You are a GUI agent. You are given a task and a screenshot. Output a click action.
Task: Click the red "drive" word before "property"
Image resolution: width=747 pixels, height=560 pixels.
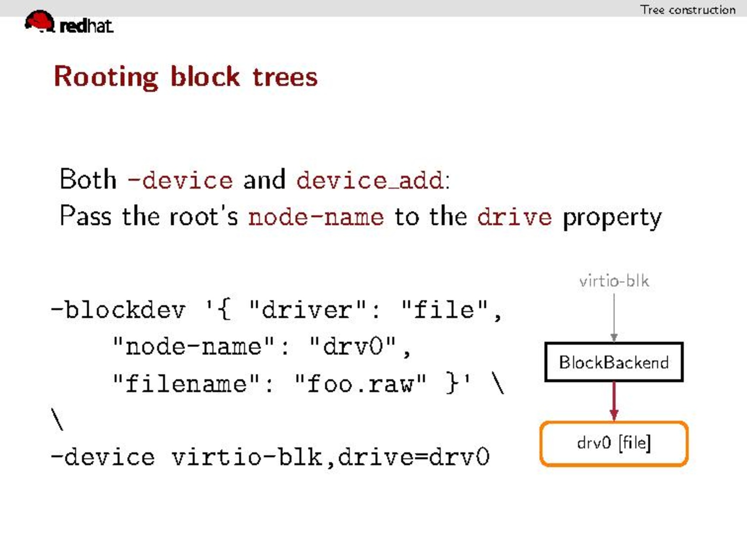pos(514,217)
